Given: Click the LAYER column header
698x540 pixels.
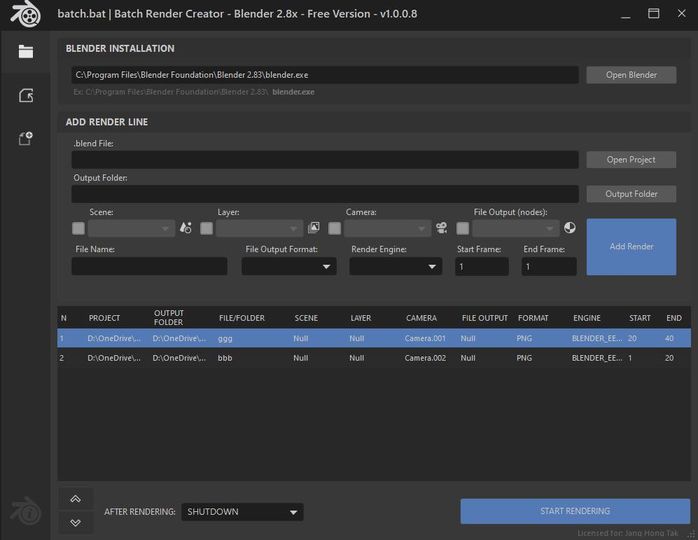Looking at the screenshot, I should point(361,318).
